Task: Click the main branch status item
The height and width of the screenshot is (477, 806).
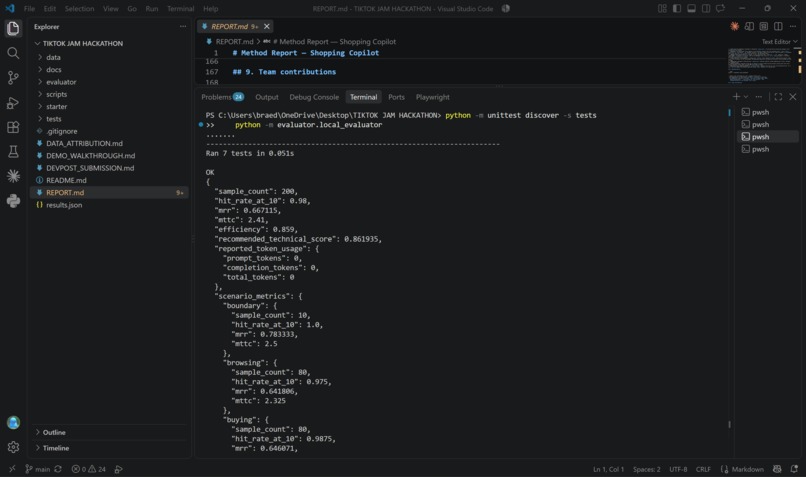Action: (x=38, y=469)
